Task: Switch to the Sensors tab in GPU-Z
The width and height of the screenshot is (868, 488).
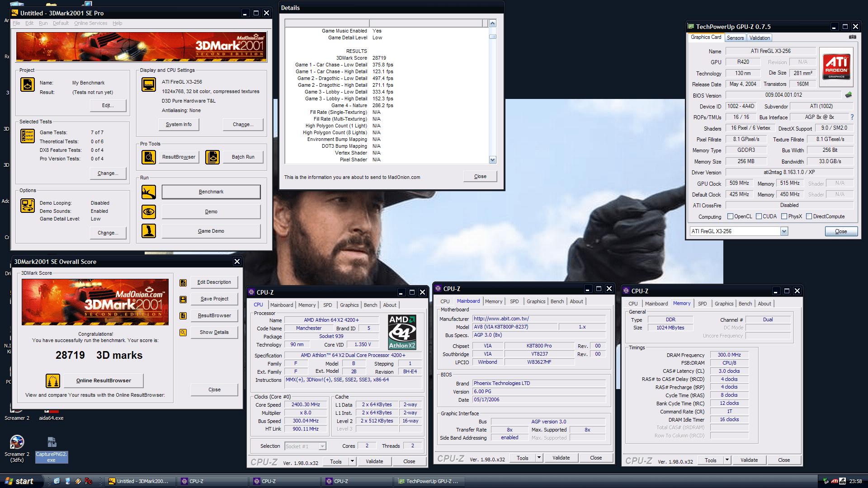Action: click(x=735, y=38)
